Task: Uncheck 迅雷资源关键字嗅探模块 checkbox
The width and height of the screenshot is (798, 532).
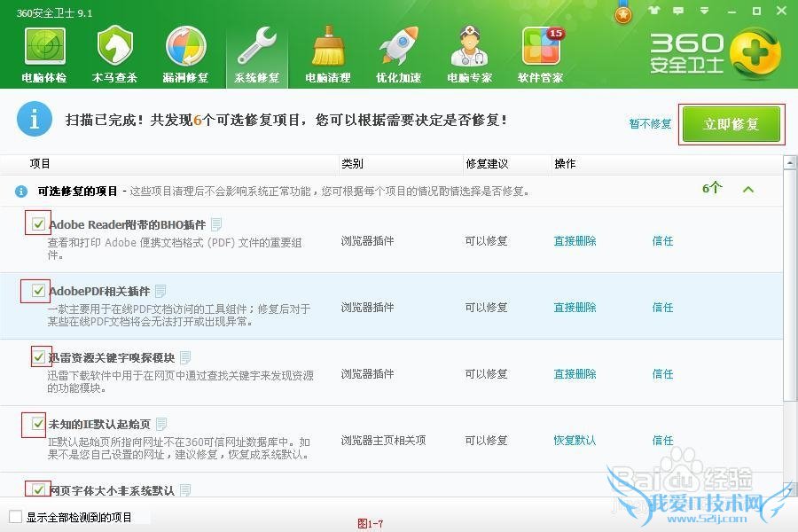Action: tap(38, 356)
